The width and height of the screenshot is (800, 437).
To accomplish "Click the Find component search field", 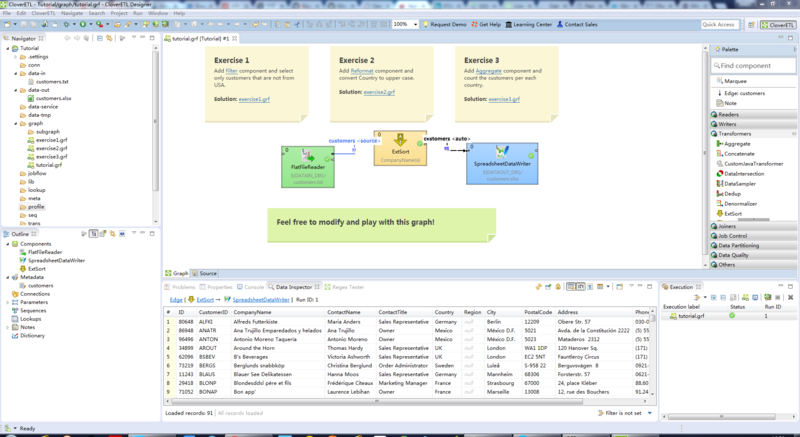I will [x=753, y=66].
